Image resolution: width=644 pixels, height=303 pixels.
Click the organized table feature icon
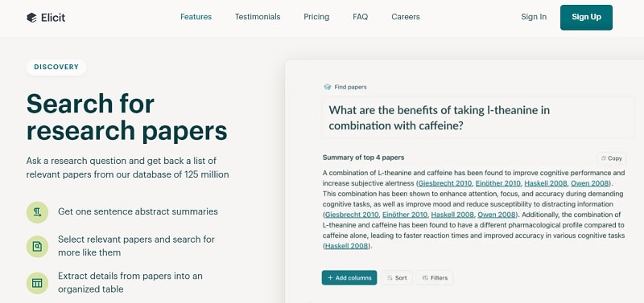pos(37,283)
